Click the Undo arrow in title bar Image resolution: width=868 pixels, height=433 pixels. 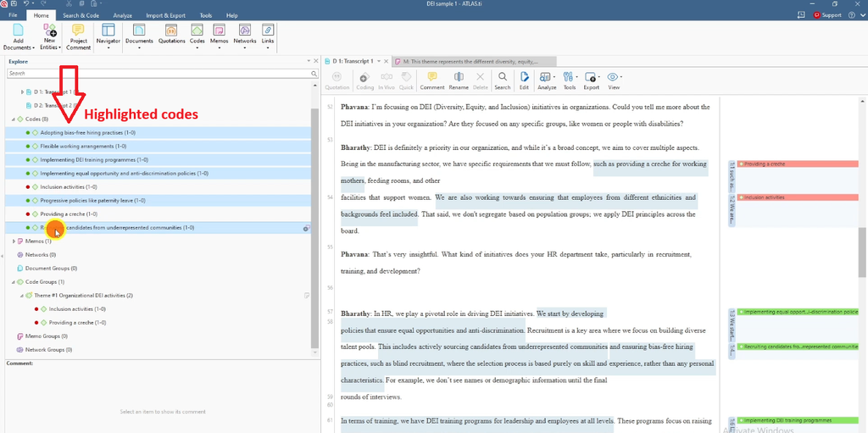[x=26, y=3]
